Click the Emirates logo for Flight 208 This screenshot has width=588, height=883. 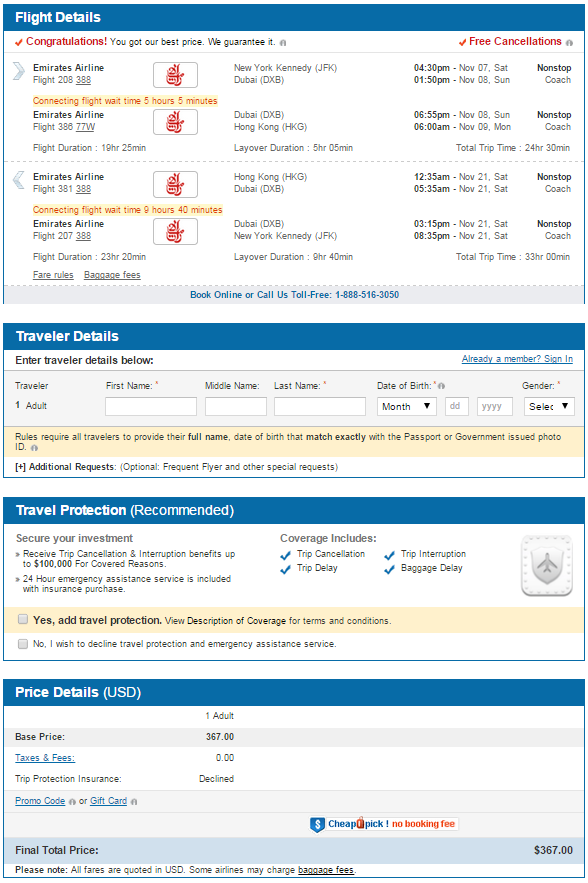[175, 75]
